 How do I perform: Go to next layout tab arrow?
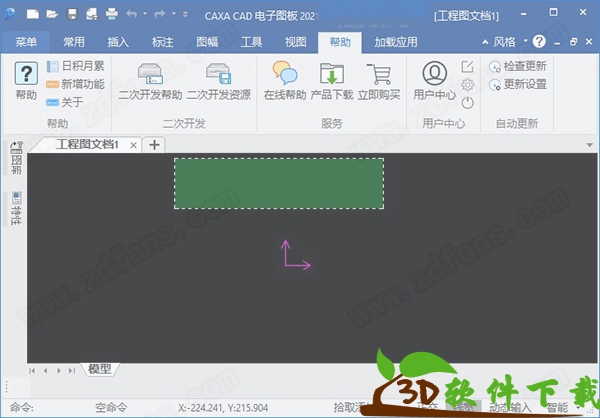(59, 370)
